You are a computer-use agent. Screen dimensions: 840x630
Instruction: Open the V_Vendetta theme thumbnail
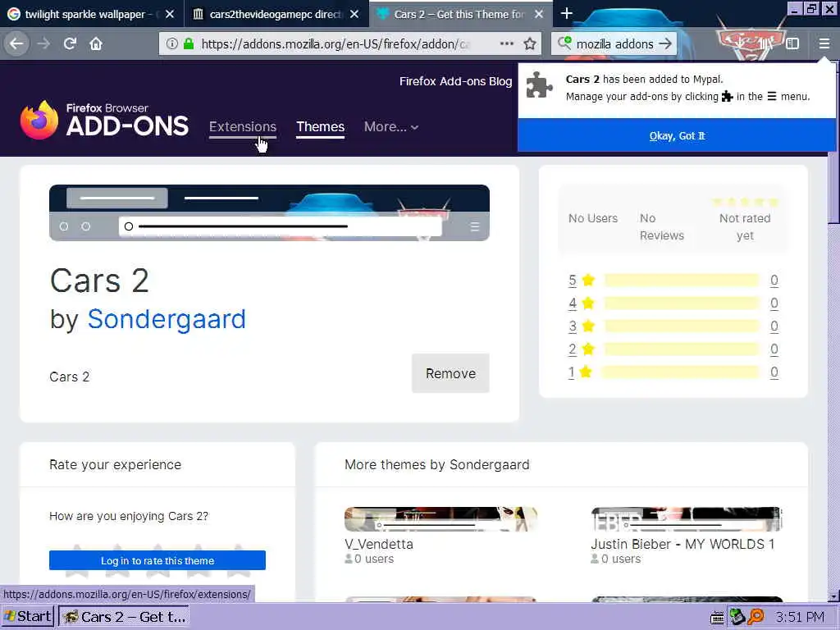tap(441, 519)
